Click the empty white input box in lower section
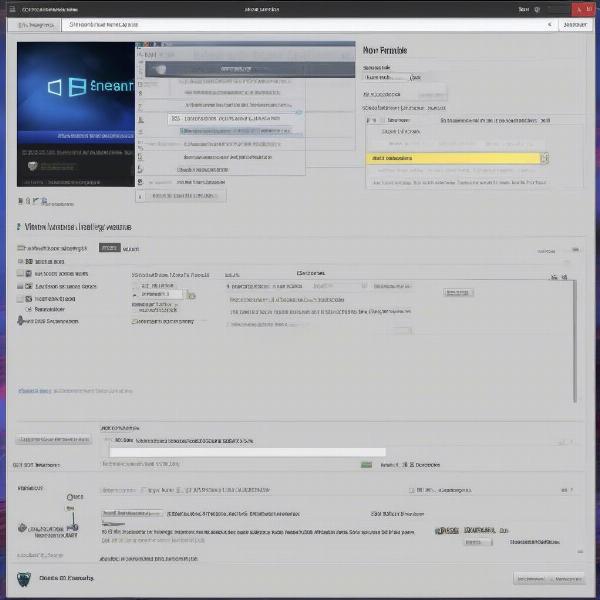Screen dimensions: 600x600 tap(247, 452)
